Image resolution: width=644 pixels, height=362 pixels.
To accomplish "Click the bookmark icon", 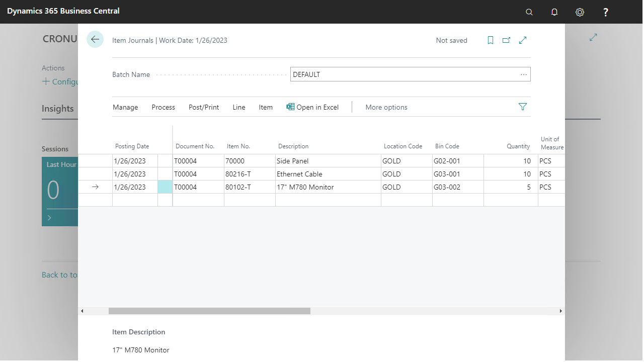I will 491,40.
